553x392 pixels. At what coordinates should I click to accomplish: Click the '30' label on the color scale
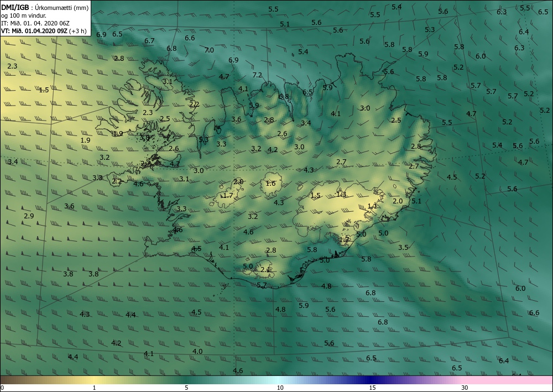[x=465, y=388]
